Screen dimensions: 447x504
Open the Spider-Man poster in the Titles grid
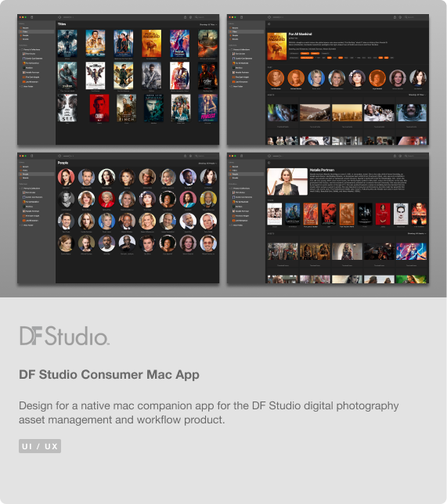(x=123, y=43)
